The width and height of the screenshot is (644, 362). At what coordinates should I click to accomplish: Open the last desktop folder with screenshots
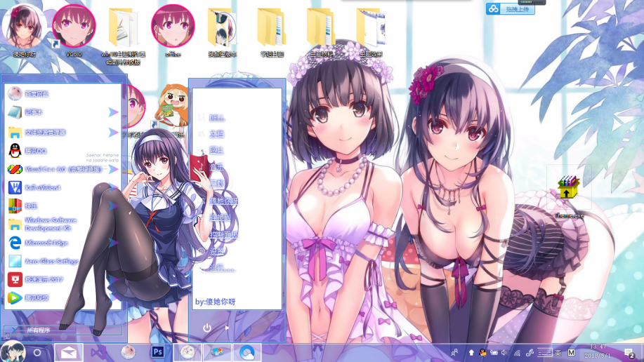[371, 31]
